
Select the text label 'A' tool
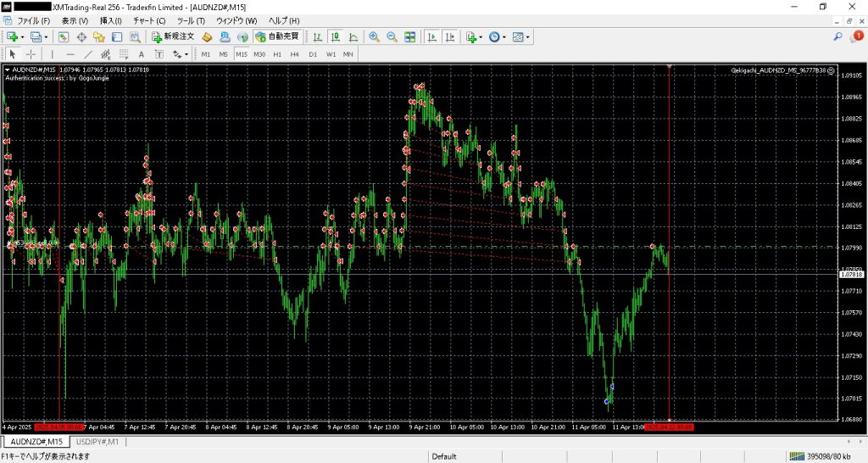[x=141, y=54]
